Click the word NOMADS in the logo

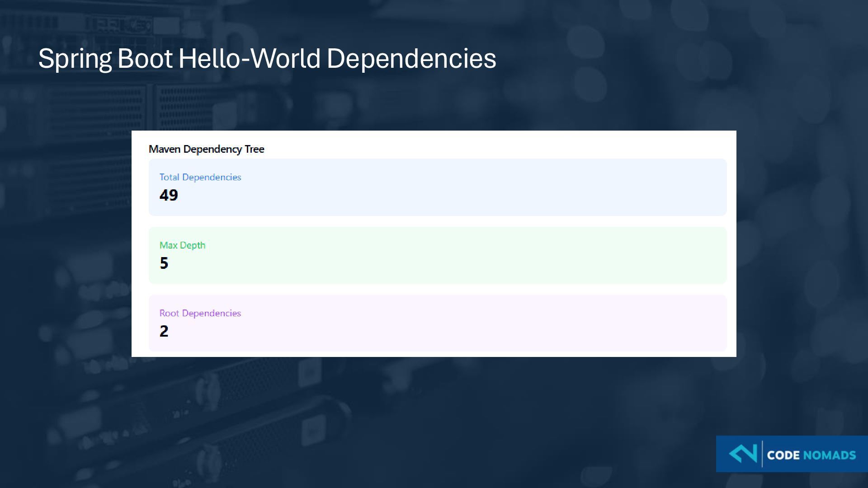coord(829,455)
